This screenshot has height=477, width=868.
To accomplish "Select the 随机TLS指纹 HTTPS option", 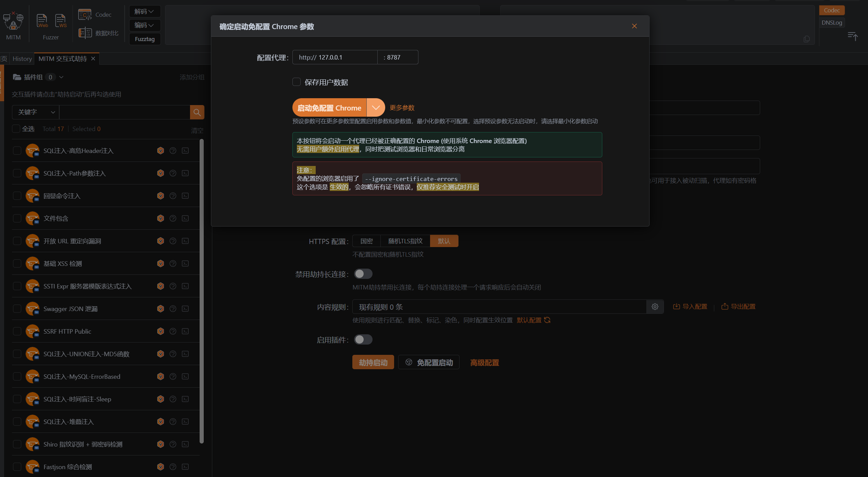I will pos(405,241).
